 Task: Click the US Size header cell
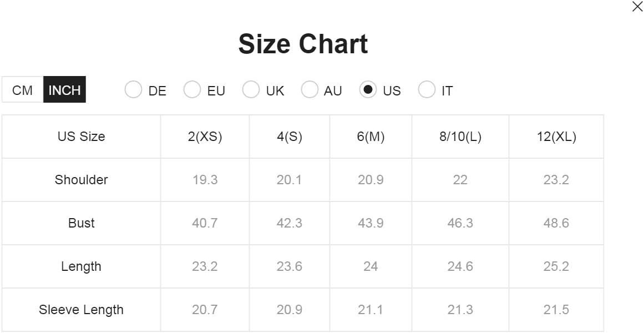[x=82, y=137]
